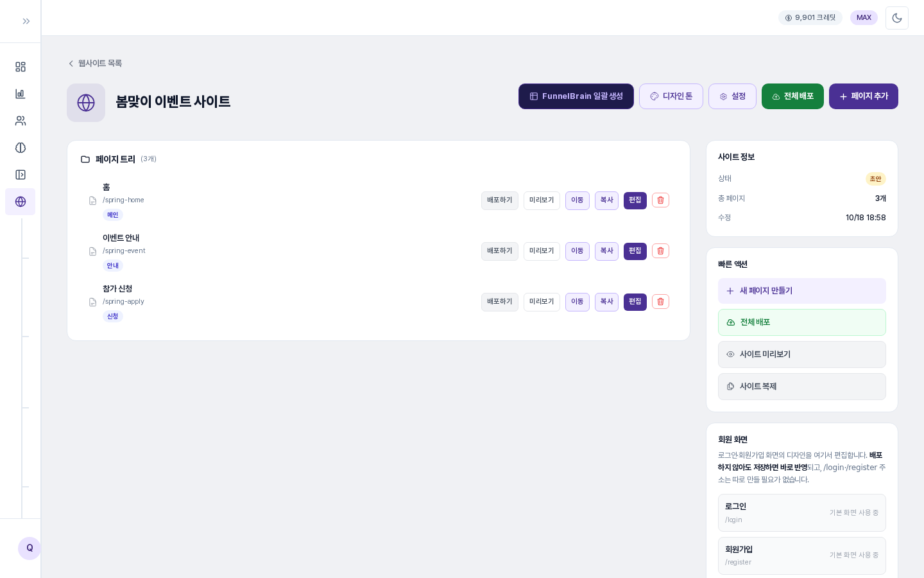Click 이동 for 참가 신청 page
This screenshot has height=578, width=924.
tap(577, 302)
